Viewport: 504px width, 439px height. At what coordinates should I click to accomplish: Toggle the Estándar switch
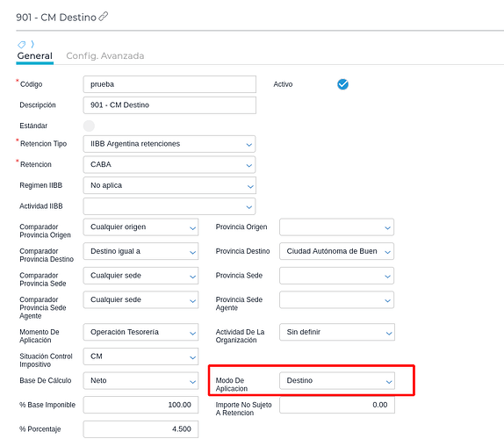pyautogui.click(x=89, y=126)
